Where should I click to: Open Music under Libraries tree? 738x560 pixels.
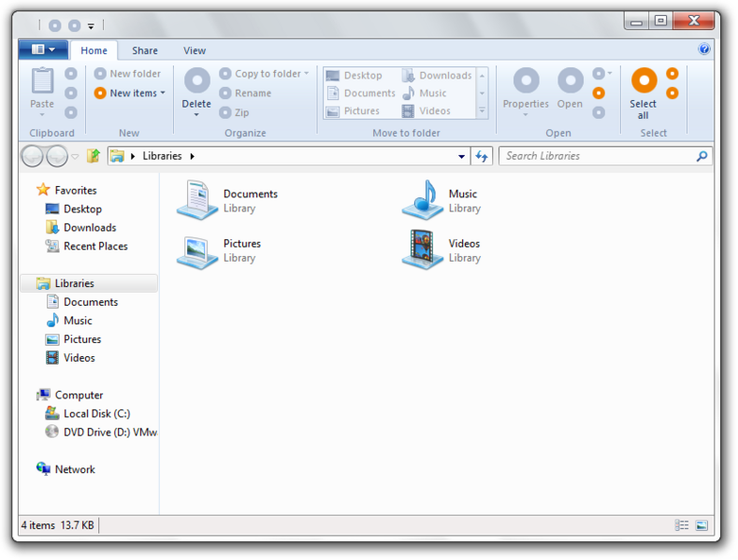coord(69,321)
